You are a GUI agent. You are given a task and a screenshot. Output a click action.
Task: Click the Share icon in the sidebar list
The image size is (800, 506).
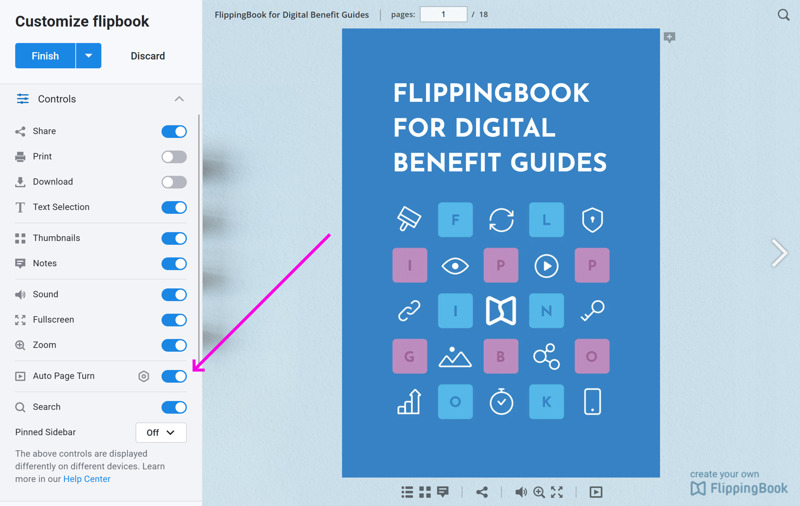coord(20,132)
